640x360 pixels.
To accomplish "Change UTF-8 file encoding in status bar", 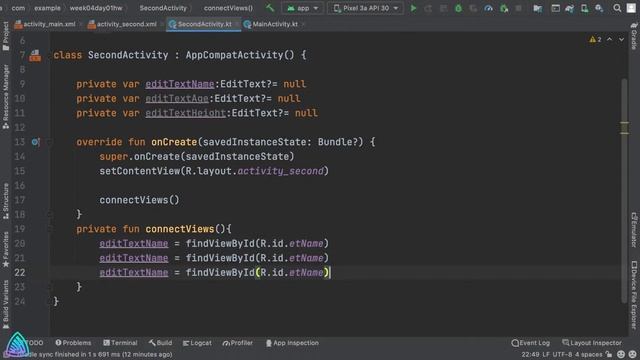I will (563, 354).
